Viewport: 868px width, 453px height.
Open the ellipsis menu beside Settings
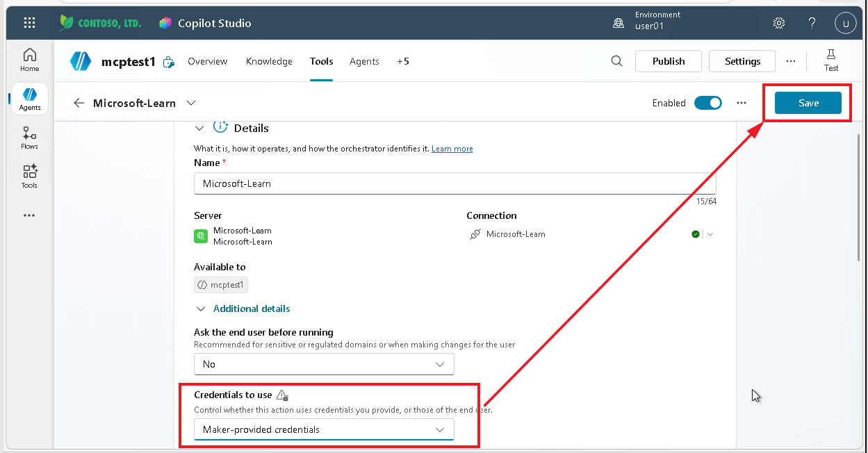(x=791, y=61)
